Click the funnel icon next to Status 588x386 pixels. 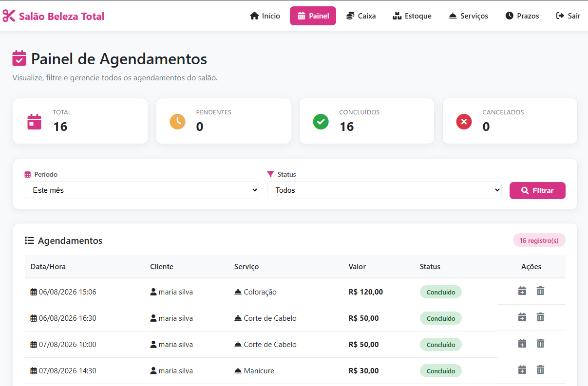click(x=270, y=174)
